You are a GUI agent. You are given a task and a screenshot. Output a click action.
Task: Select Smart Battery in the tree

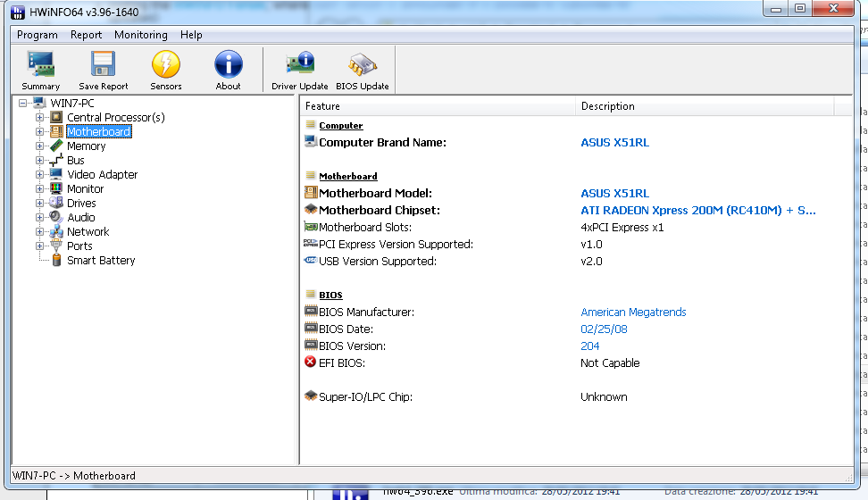click(101, 260)
